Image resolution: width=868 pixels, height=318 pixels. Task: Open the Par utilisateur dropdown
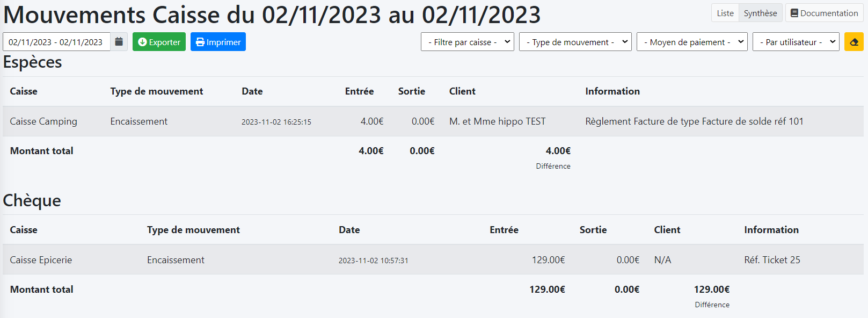[796, 42]
